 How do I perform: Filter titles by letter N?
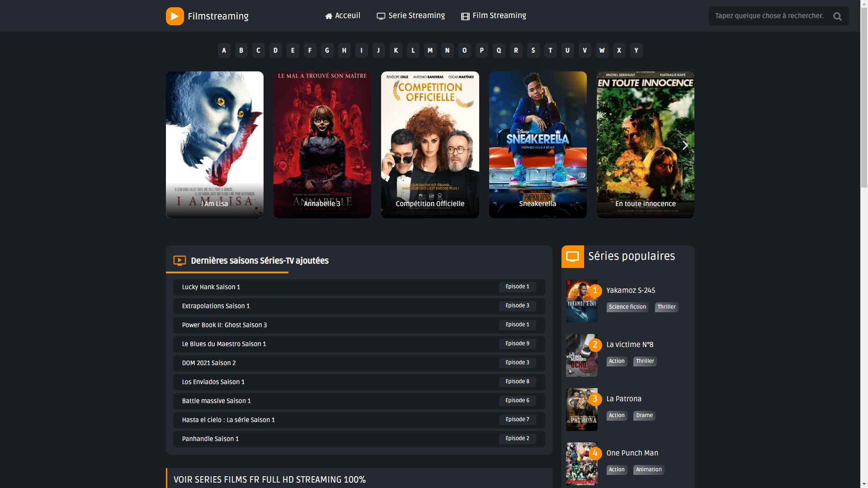[447, 51]
